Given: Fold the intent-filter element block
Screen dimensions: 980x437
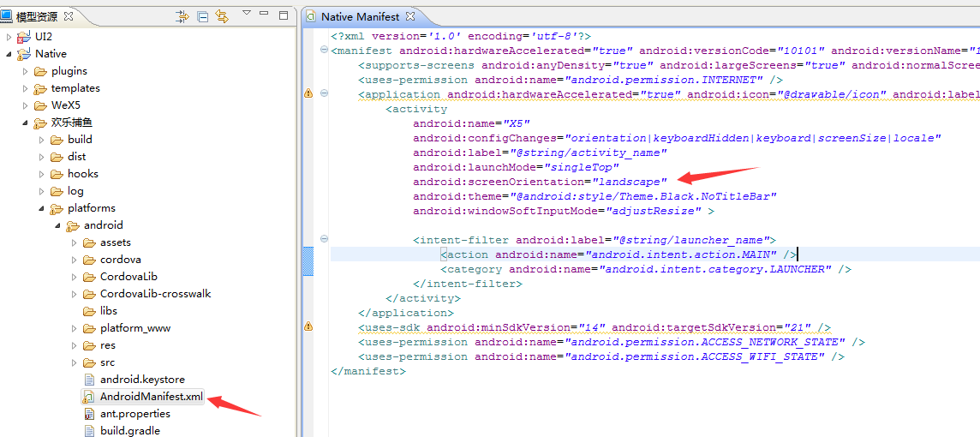Looking at the screenshot, I should [x=324, y=239].
